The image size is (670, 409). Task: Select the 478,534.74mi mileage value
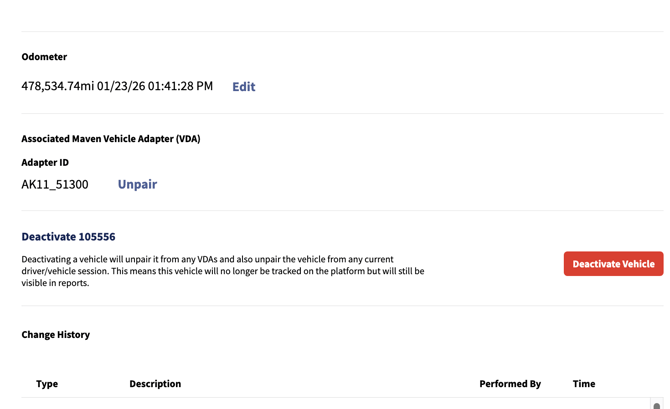tap(58, 86)
